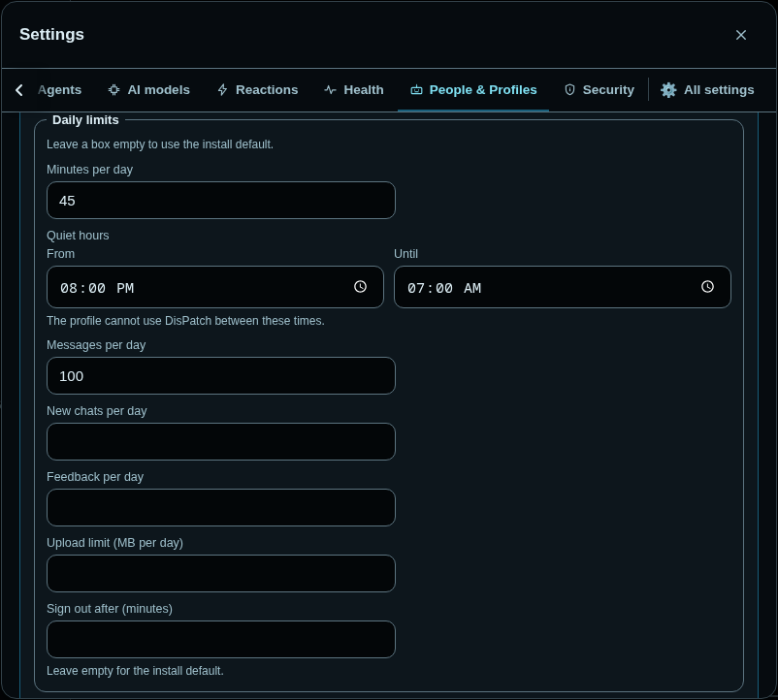Click the Feedback per day label

click(x=95, y=477)
